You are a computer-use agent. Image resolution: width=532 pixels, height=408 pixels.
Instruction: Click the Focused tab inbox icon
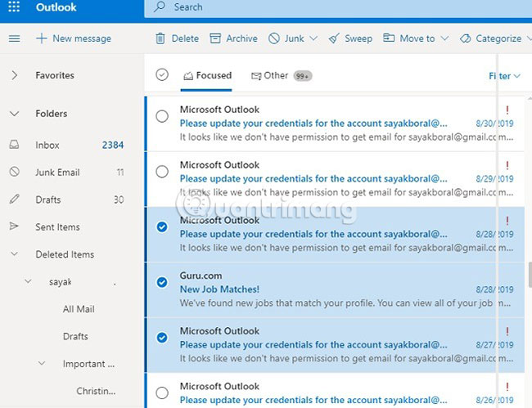click(188, 76)
